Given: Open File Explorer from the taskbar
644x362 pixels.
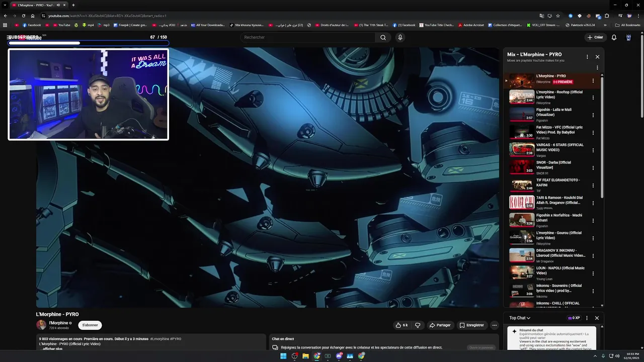Looking at the screenshot, I should click(x=305, y=356).
